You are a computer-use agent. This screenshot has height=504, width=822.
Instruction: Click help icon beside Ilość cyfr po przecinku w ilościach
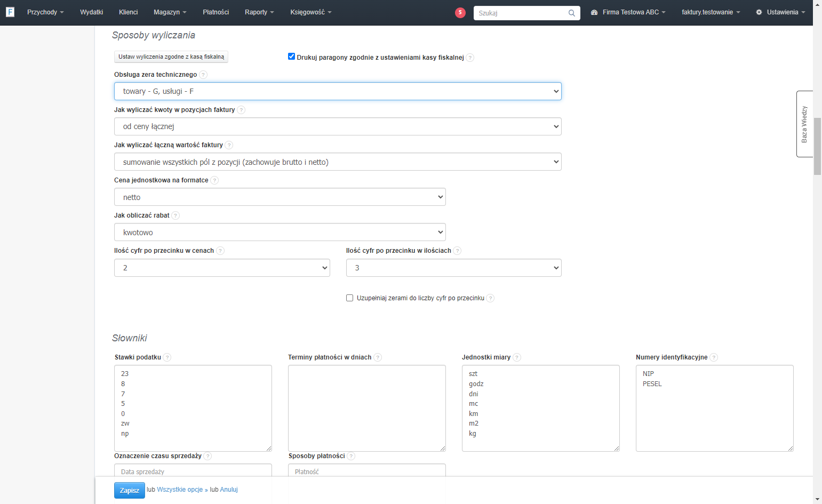457,251
